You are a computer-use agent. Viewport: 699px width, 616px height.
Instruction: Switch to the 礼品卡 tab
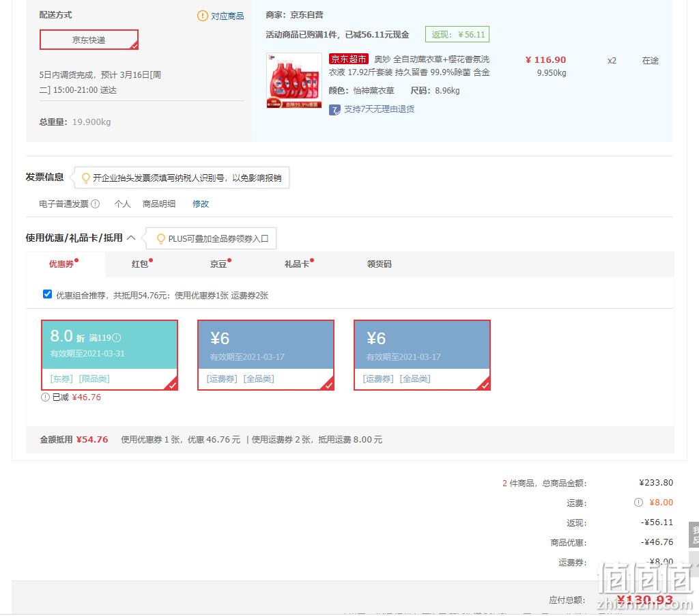pos(297,264)
